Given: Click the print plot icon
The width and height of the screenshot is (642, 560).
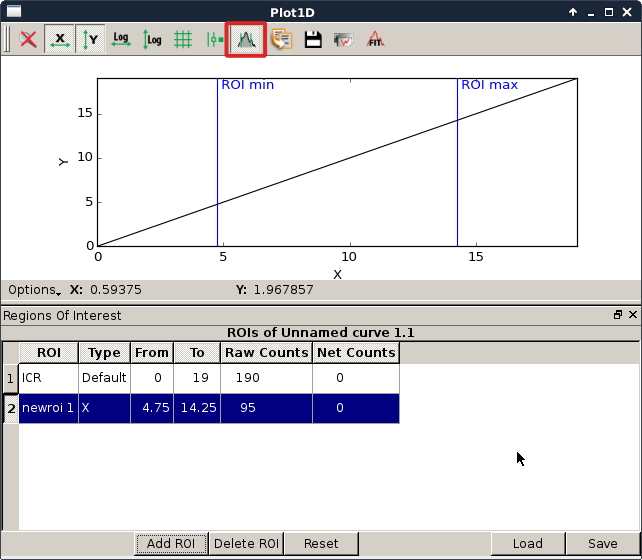Looking at the screenshot, I should coord(344,40).
